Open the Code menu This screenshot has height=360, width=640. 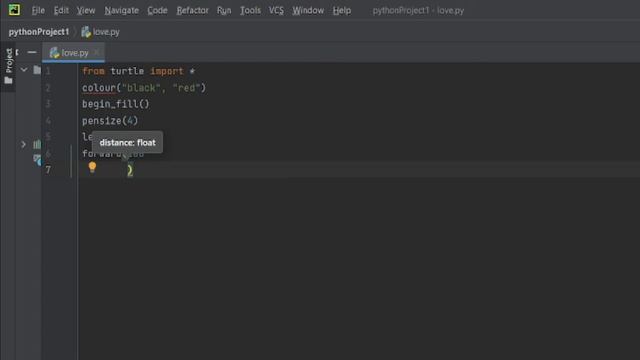point(157,11)
